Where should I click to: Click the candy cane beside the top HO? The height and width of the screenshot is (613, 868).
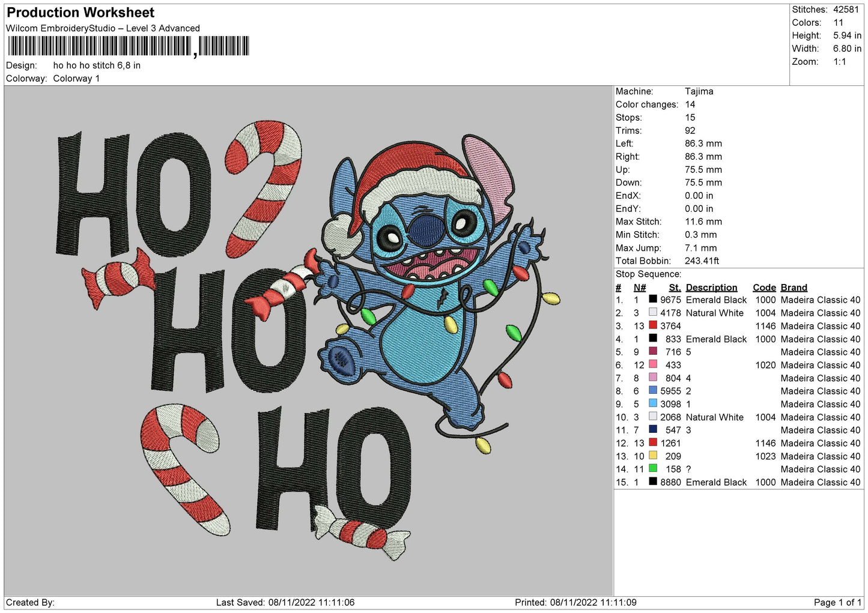point(262,188)
